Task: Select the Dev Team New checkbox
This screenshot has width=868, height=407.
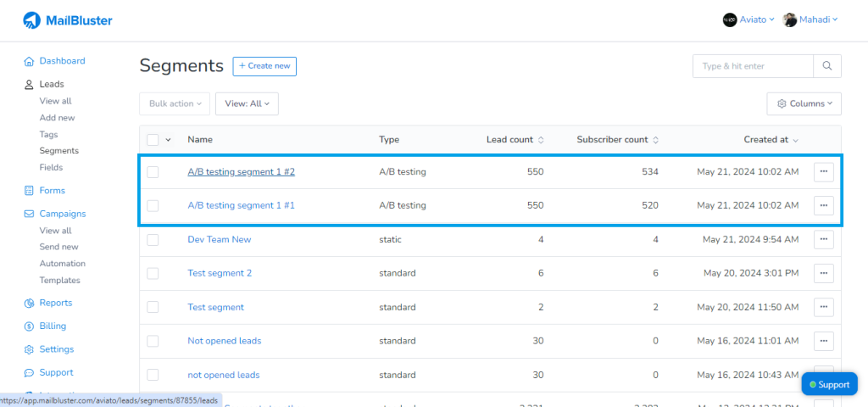Action: pyautogui.click(x=153, y=240)
